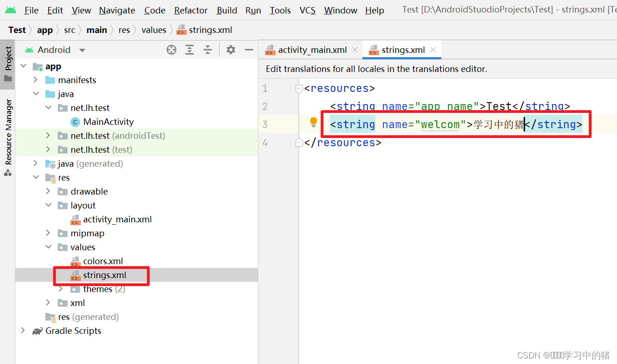Viewport: 617px width, 364px height.
Task: Click the Collapse All icon in Project panel
Action: click(x=208, y=50)
